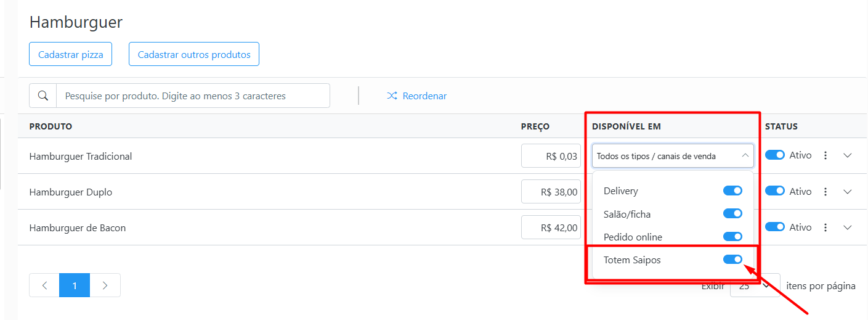Click the search magnifier icon
The height and width of the screenshot is (320, 868).
pyautogui.click(x=43, y=96)
